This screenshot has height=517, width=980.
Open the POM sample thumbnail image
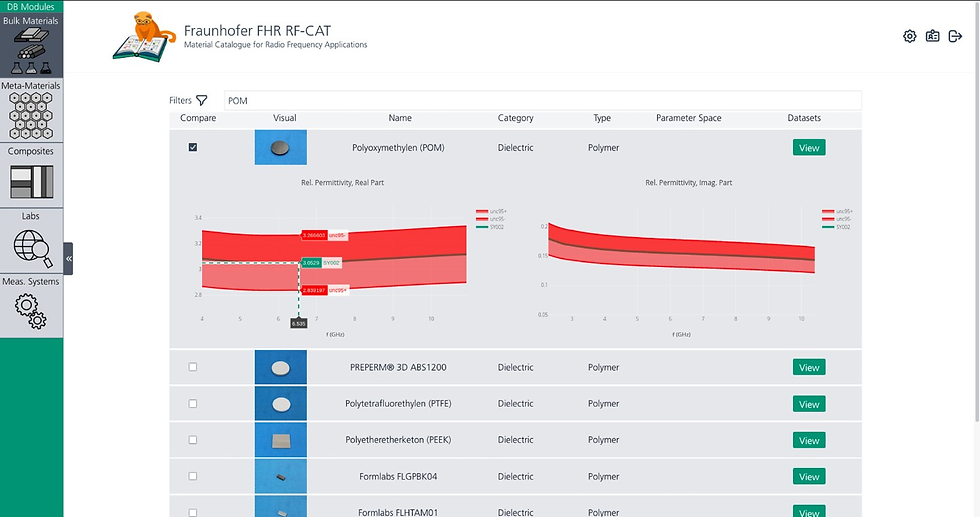point(281,148)
